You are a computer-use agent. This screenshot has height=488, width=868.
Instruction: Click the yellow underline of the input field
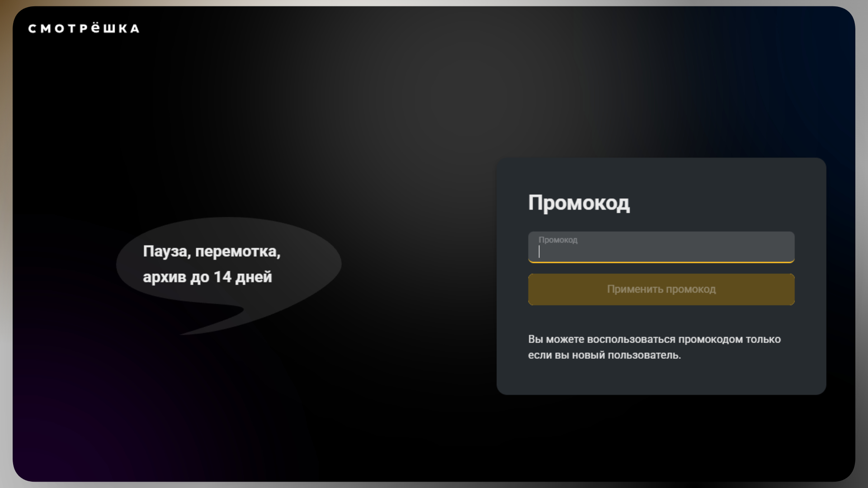[660, 261]
